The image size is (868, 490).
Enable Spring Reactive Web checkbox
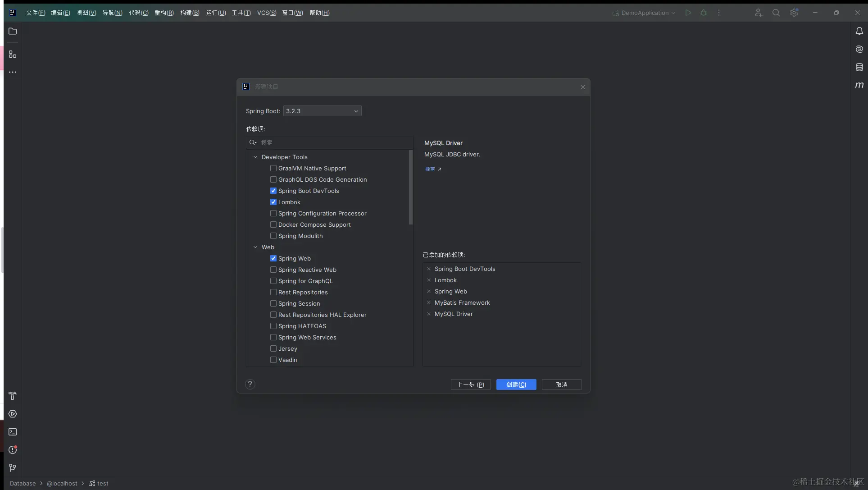pyautogui.click(x=273, y=270)
